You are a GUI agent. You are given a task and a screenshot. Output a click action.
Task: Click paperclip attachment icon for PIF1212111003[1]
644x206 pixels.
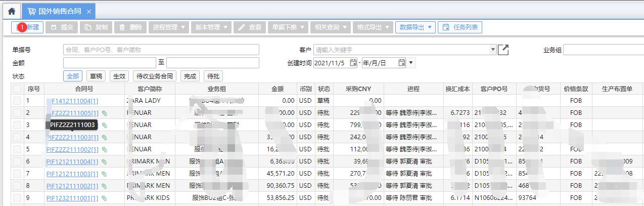coord(104,174)
